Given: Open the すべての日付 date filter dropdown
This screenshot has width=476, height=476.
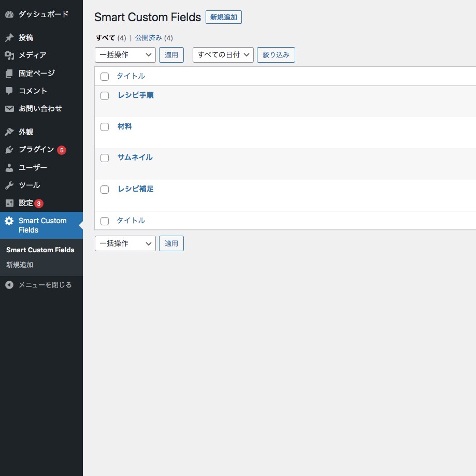Looking at the screenshot, I should [x=223, y=55].
